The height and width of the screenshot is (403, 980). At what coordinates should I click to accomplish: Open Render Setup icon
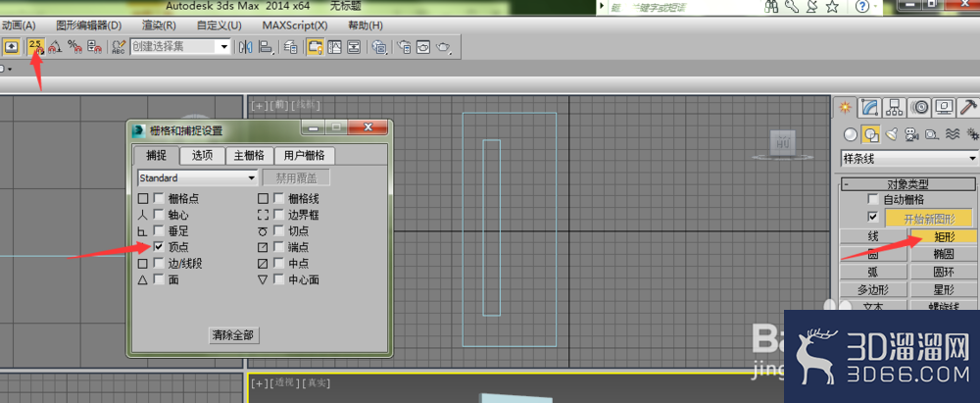pos(405,47)
